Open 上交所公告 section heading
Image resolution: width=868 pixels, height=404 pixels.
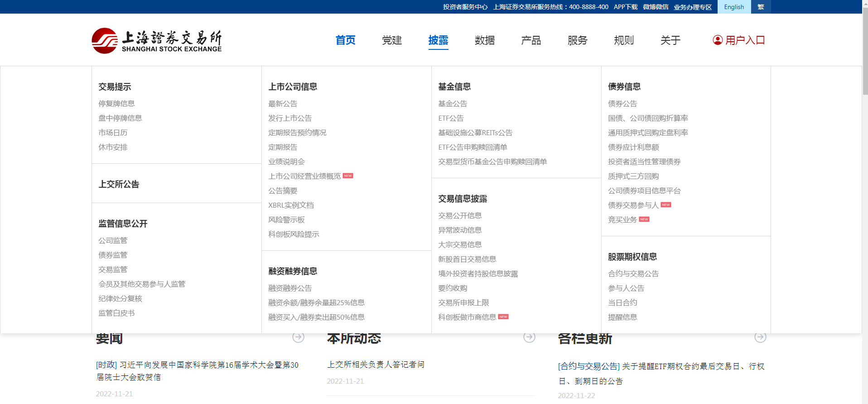[x=119, y=184]
